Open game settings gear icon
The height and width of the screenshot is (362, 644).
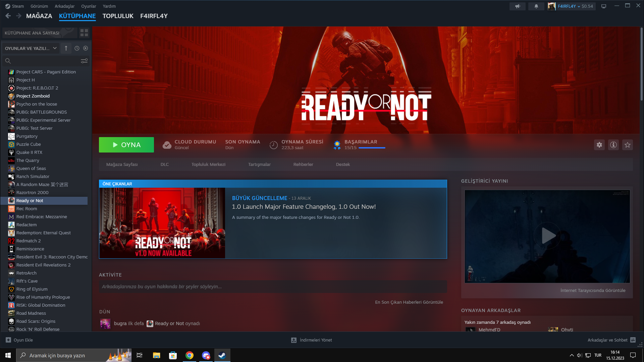click(x=599, y=145)
